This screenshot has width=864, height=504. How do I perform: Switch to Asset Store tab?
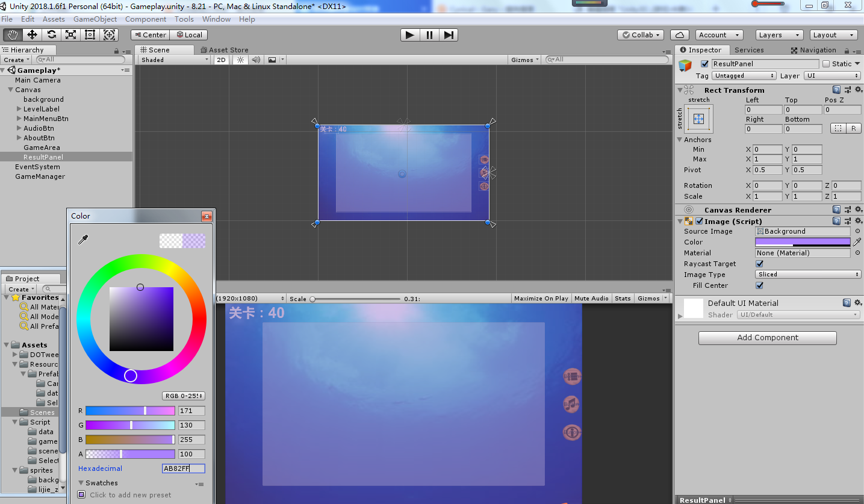tap(224, 50)
